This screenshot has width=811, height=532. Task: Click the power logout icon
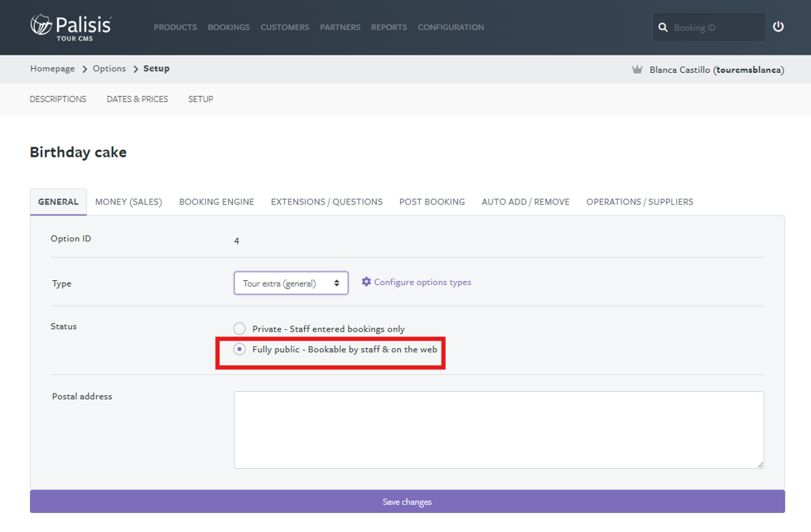tap(778, 26)
